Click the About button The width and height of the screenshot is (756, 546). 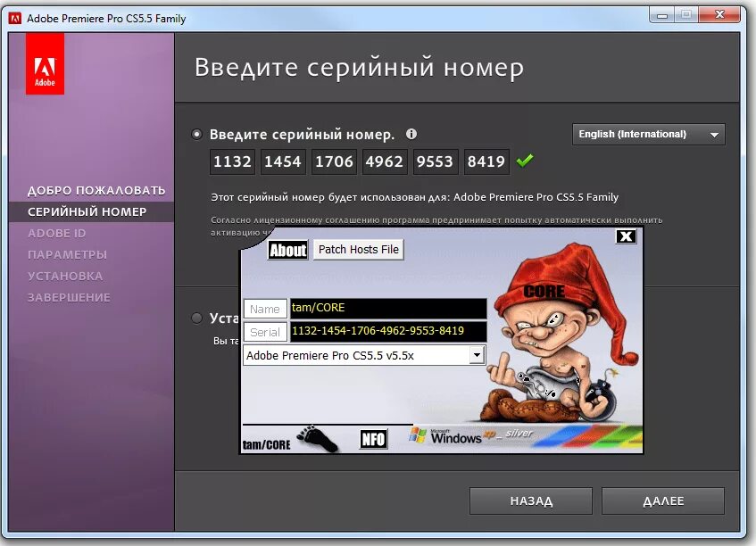tap(287, 250)
